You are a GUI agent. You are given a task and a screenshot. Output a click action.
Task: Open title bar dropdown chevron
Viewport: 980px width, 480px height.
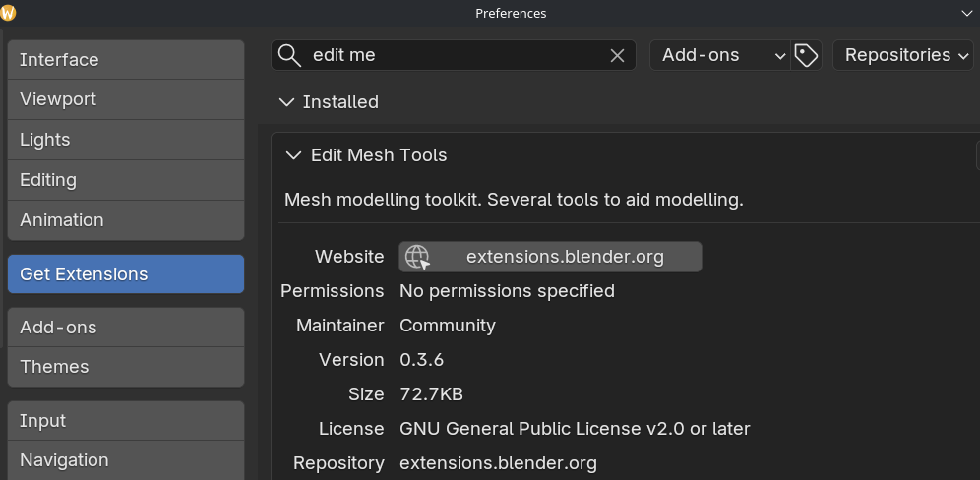click(967, 13)
